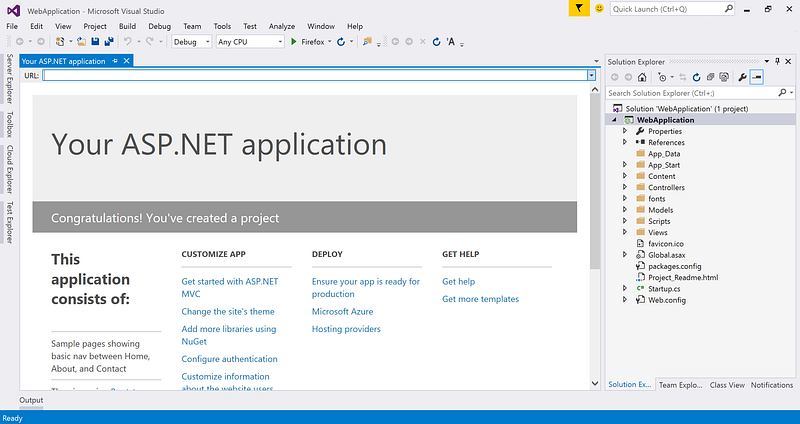The image size is (800, 424).
Task: Click the Solution Explorer Home icon
Action: coord(642,78)
